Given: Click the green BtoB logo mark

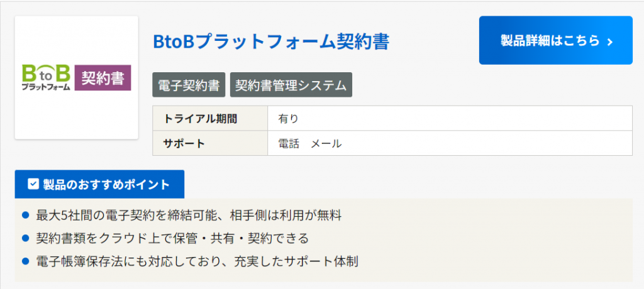Looking at the screenshot, I should pyautogui.click(x=46, y=73).
